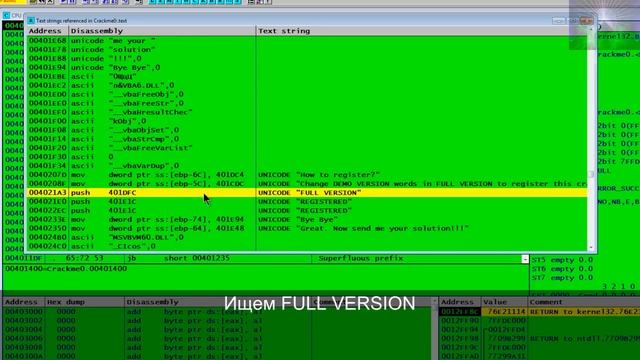The height and width of the screenshot is (360, 640).
Task: Select row 004021E0 with "REGISTERED" string
Action: (307, 202)
